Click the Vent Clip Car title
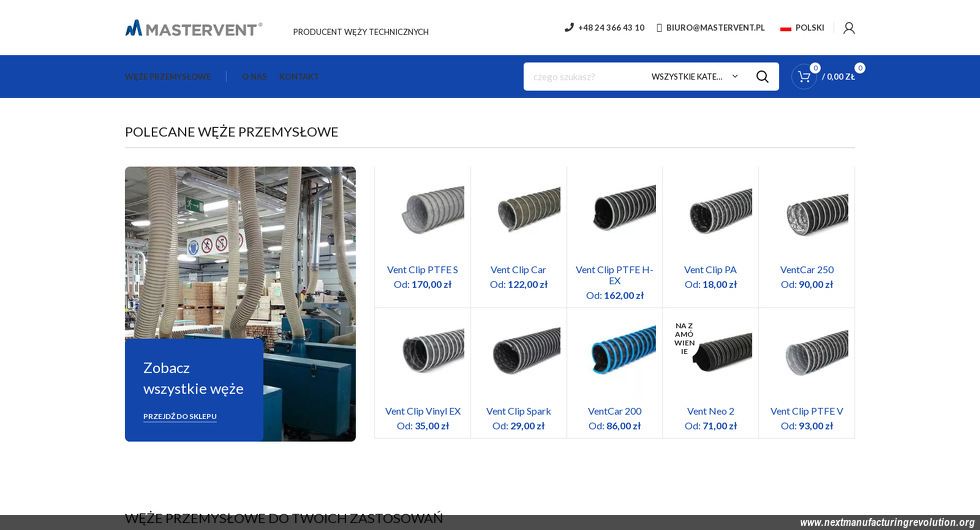Screen dimensions: 980x530 518,270
